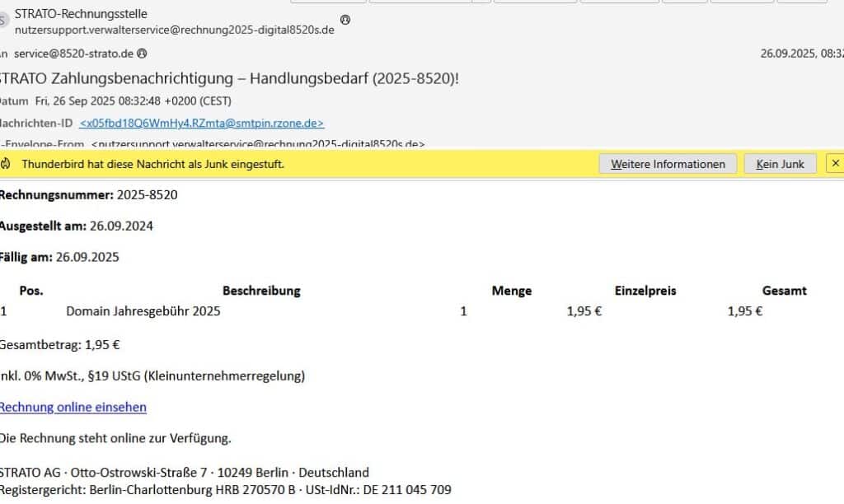Click the Pos. column header
This screenshot has width=844, height=504.
(x=31, y=291)
